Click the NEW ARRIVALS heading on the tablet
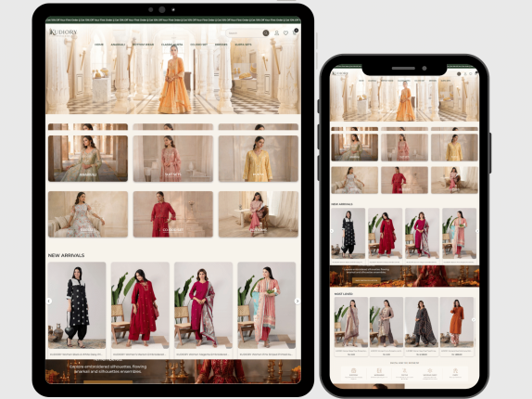 tap(66, 255)
